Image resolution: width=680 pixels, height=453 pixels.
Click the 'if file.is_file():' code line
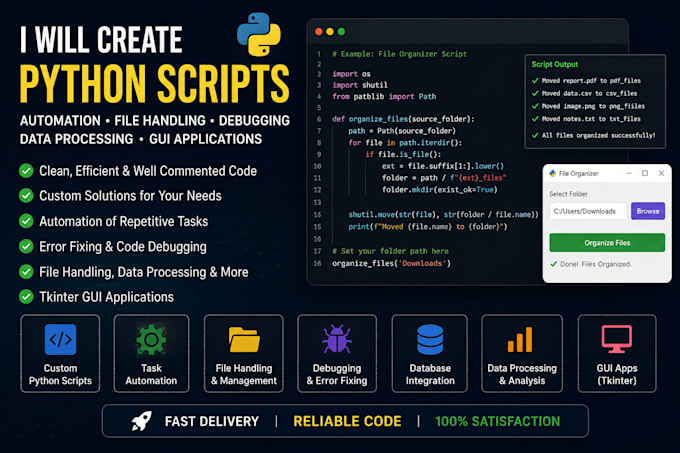pos(403,154)
